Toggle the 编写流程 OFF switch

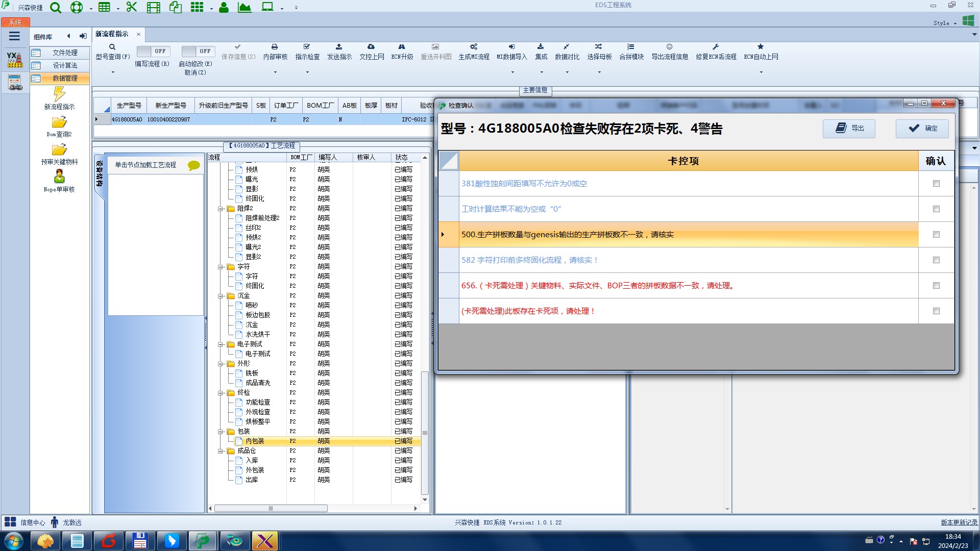pos(153,51)
